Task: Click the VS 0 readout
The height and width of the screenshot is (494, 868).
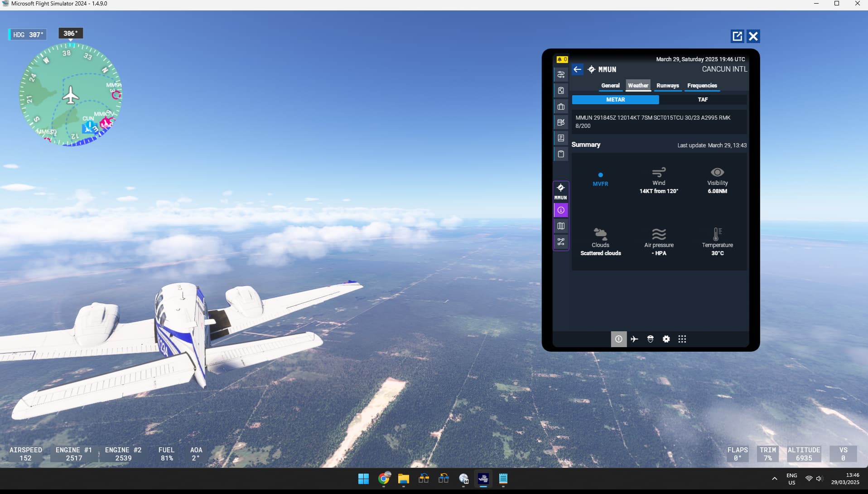Action: coord(843,454)
